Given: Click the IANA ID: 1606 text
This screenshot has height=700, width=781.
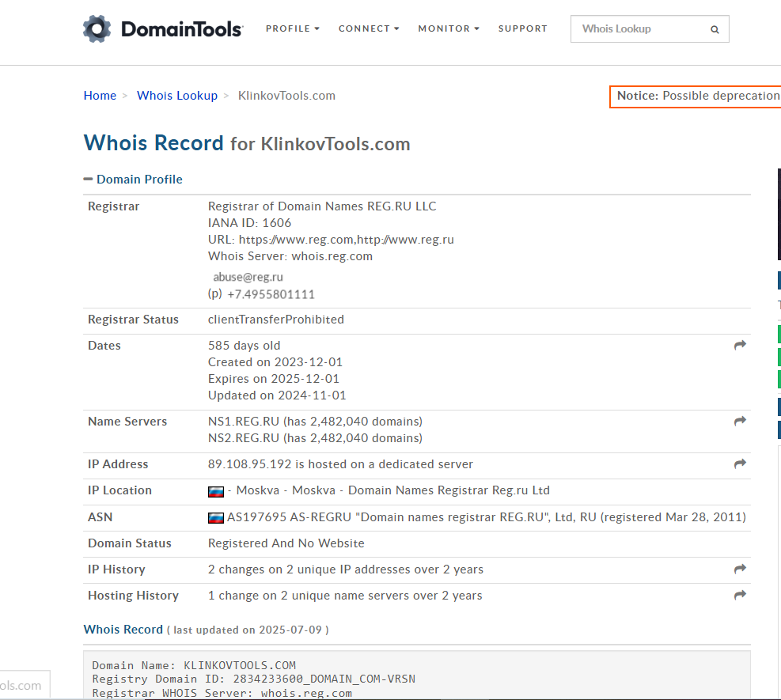Looking at the screenshot, I should point(249,222).
